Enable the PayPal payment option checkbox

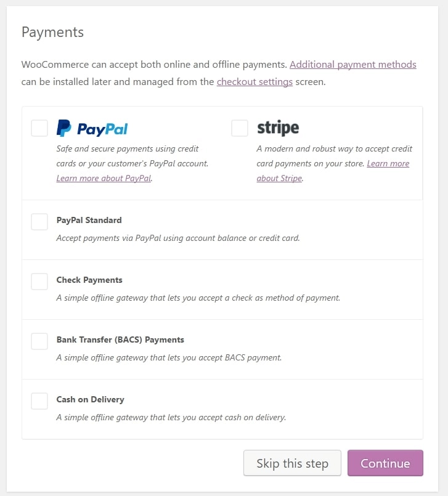click(x=39, y=128)
